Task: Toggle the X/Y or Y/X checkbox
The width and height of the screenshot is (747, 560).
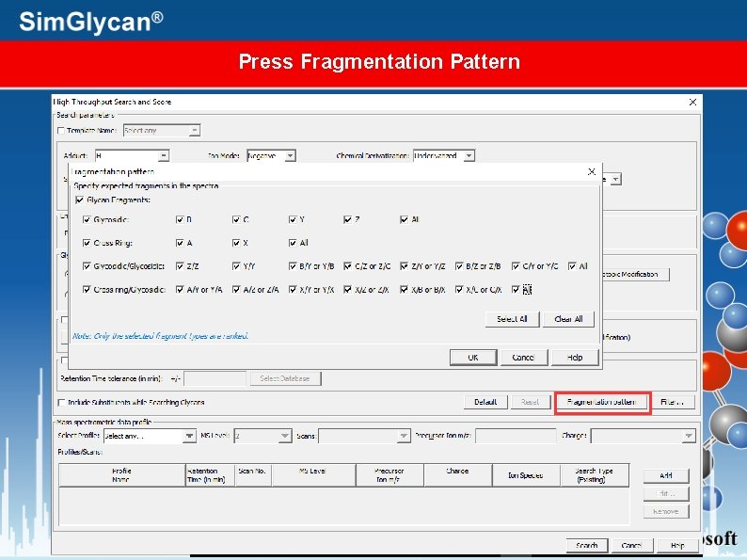Action: pos(293,289)
